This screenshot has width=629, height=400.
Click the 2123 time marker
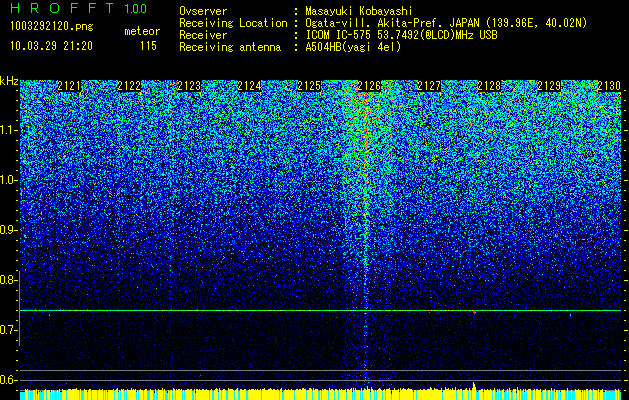(189, 86)
